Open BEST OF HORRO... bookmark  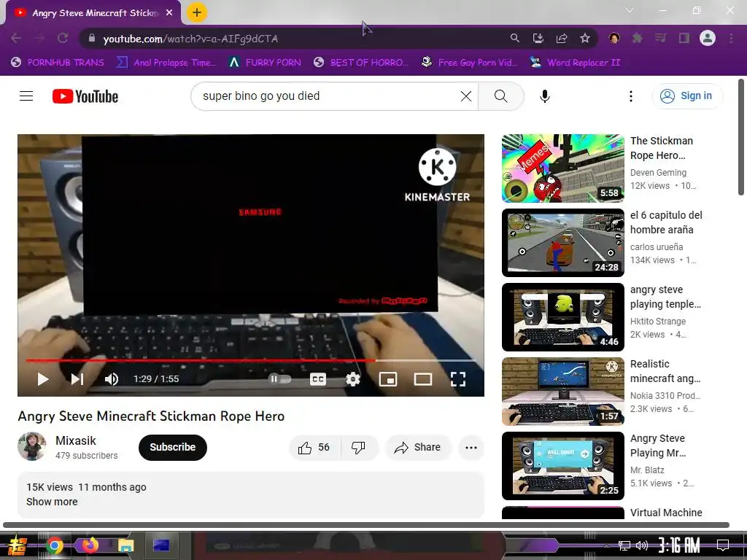(361, 63)
